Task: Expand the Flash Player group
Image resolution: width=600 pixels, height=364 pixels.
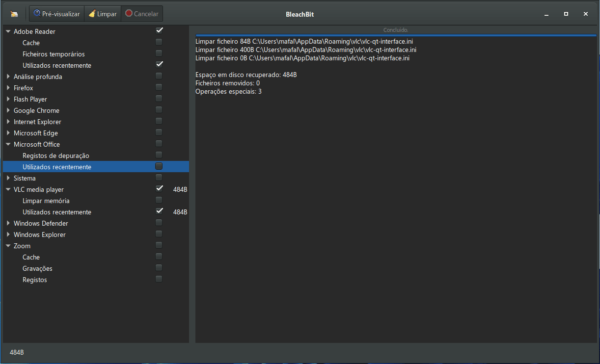Action: coord(8,99)
